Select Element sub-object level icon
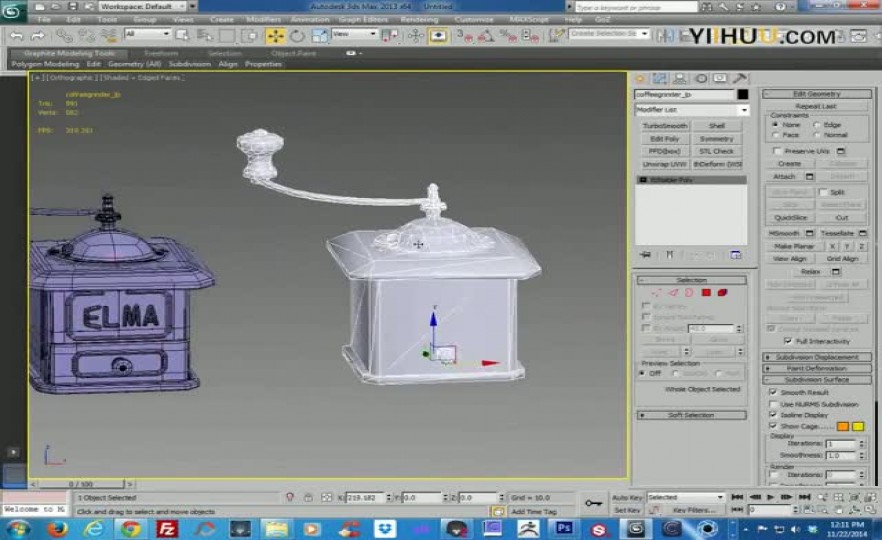882x540 pixels. [722, 292]
